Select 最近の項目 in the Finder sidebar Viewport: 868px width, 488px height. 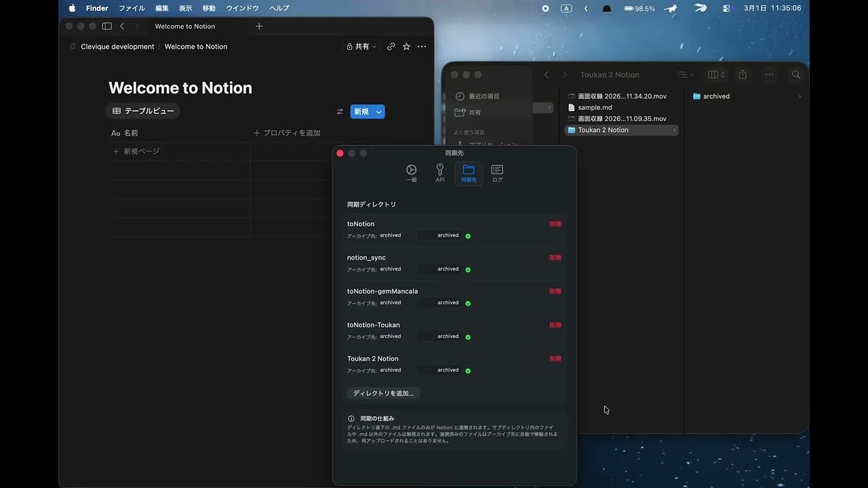pyautogui.click(x=477, y=96)
